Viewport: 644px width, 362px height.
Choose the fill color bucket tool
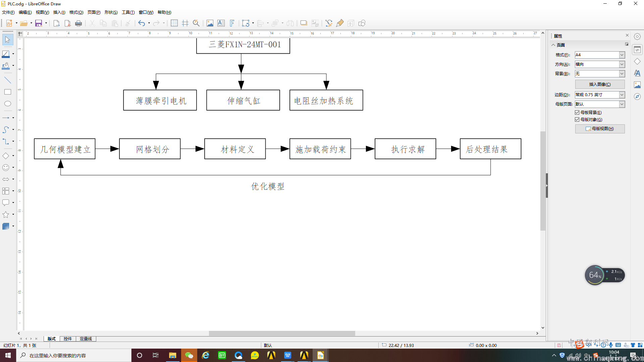6,66
